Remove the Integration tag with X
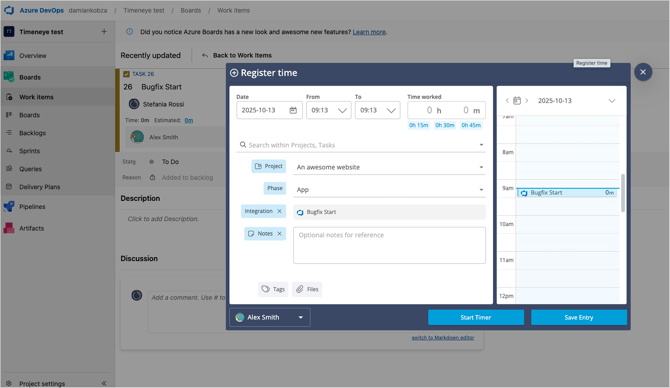The height and width of the screenshot is (388, 670). [x=279, y=211]
